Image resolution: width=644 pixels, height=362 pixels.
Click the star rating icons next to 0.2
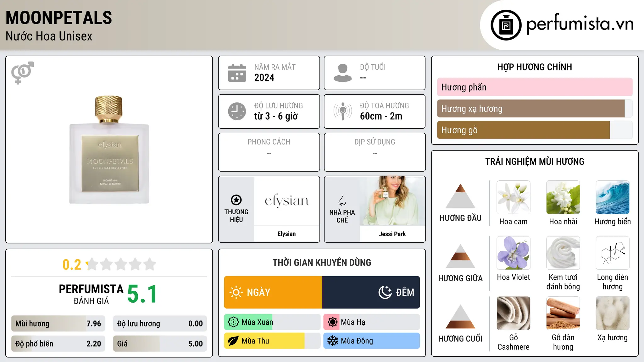[121, 264]
